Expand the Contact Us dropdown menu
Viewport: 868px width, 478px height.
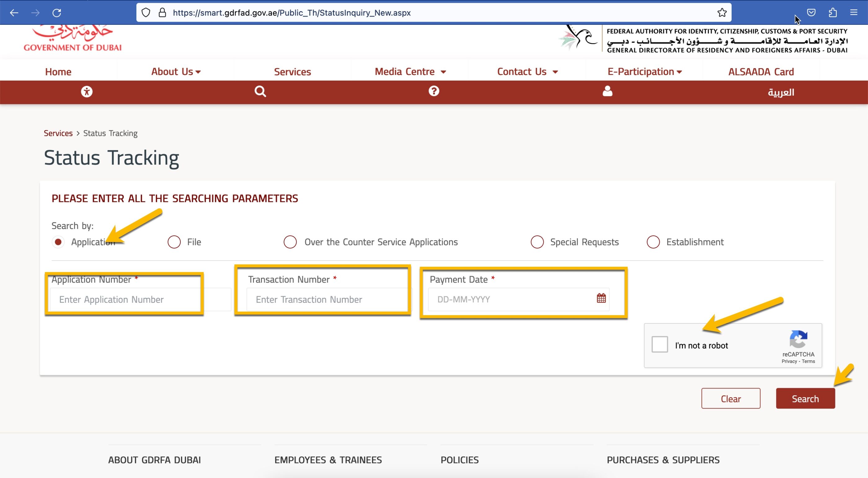[526, 71]
